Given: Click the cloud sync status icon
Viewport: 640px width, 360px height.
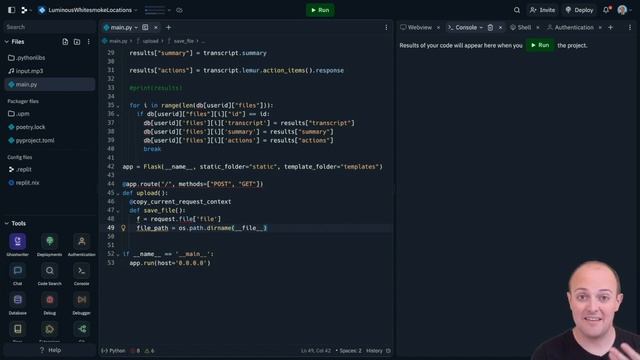Looking at the screenshot, I should 179,10.
